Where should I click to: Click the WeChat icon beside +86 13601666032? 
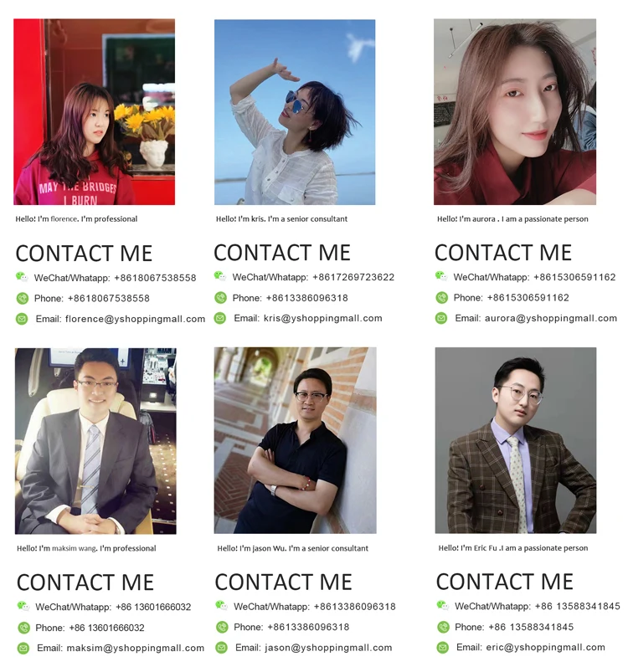coord(23,606)
